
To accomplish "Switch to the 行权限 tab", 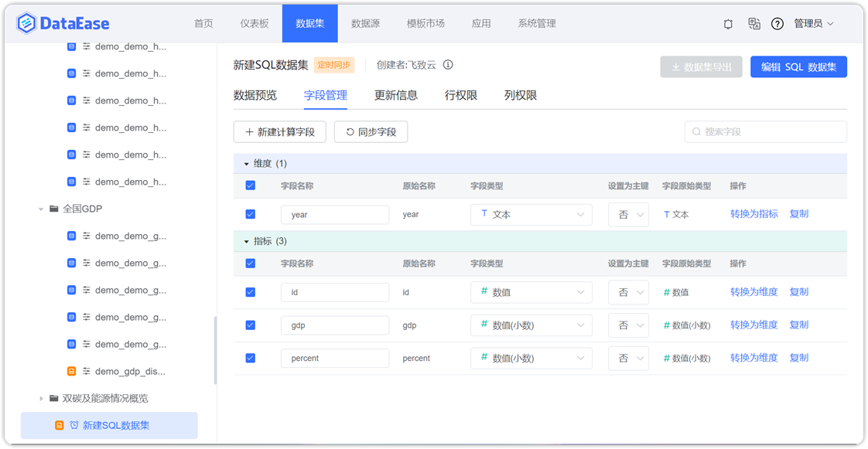I will click(x=461, y=96).
